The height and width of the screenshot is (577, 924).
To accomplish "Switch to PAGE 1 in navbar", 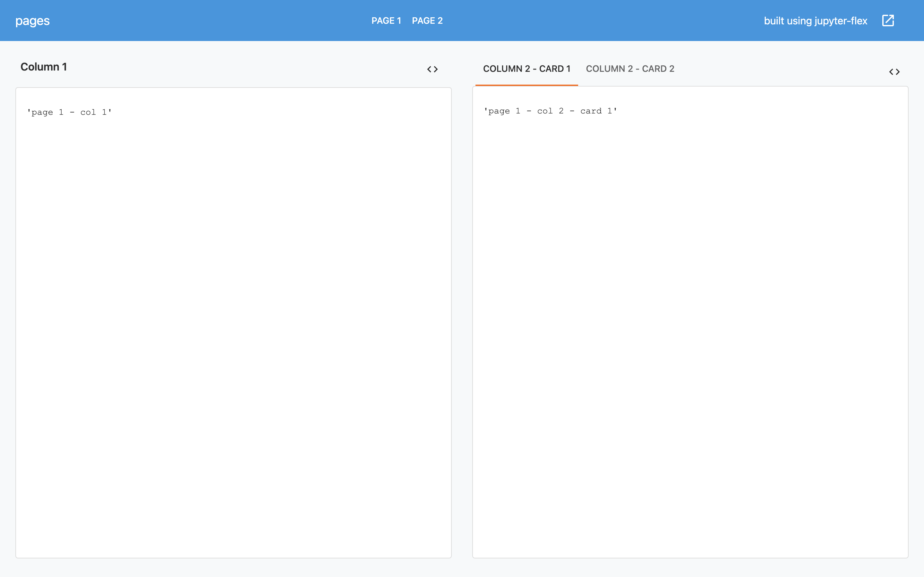I will 386,21.
